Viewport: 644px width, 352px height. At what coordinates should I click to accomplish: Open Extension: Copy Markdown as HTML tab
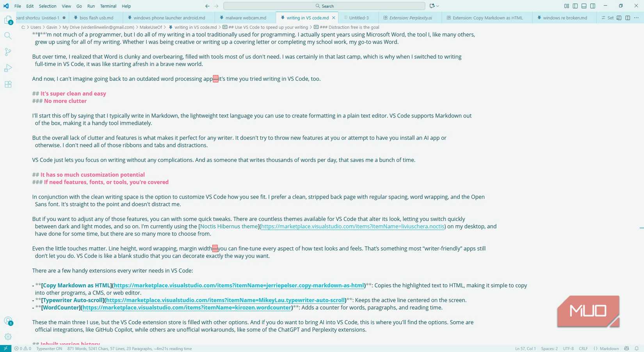click(x=487, y=18)
